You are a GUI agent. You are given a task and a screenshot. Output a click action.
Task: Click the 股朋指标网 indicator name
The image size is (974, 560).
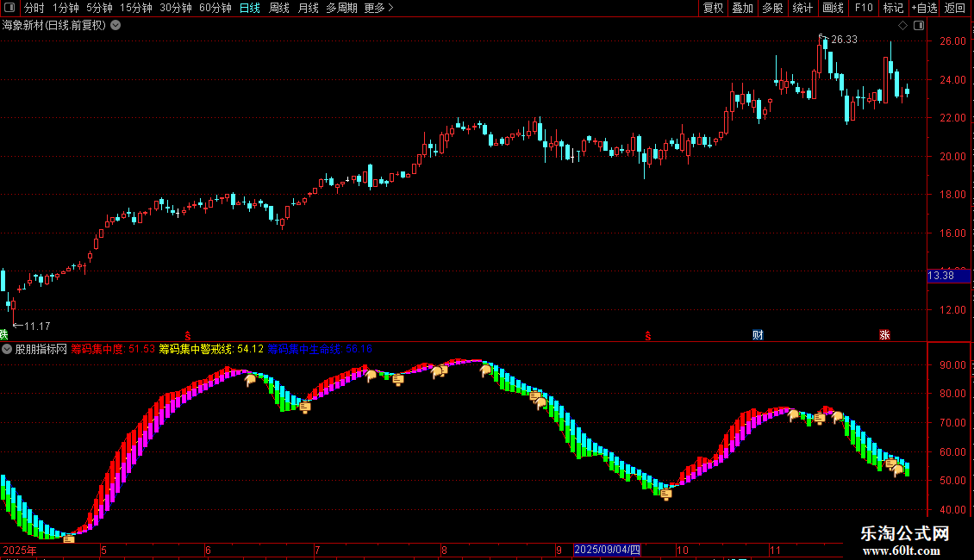pos(41,349)
